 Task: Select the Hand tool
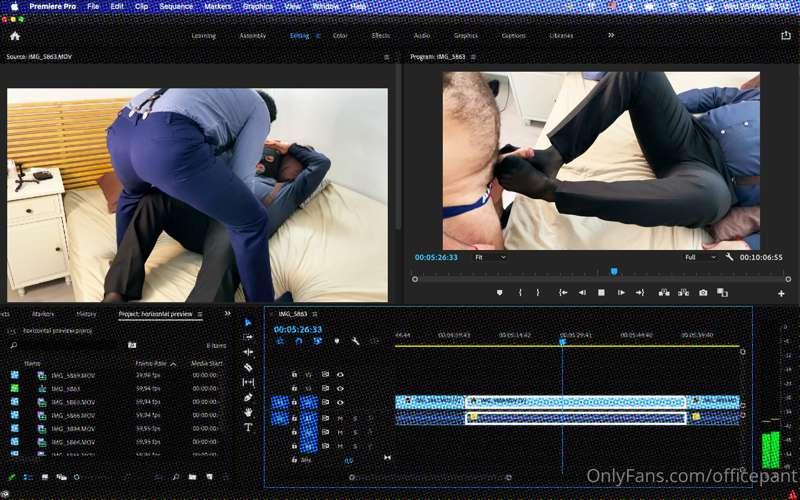click(x=248, y=412)
